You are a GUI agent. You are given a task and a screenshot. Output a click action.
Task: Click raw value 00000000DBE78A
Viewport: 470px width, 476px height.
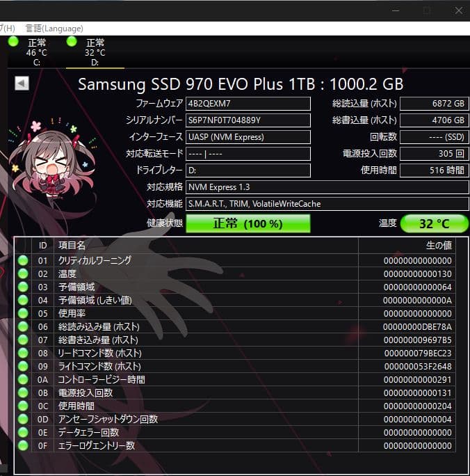[417, 326]
